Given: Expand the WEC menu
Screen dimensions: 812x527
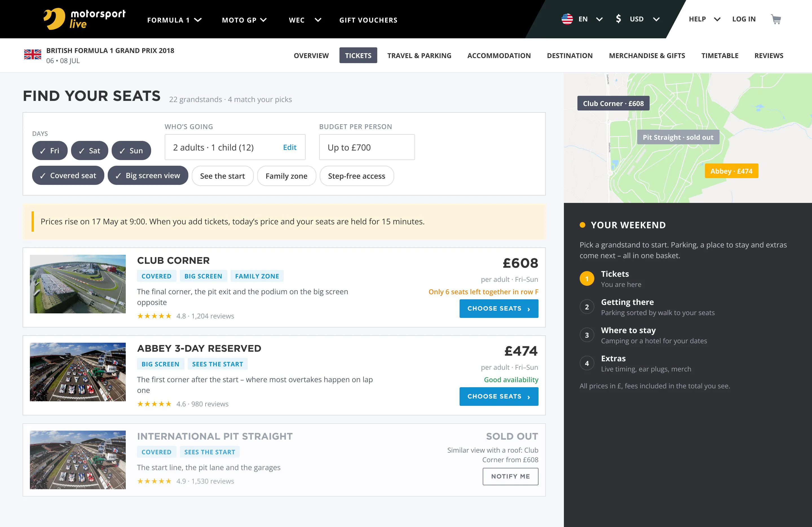Looking at the screenshot, I should coord(305,20).
